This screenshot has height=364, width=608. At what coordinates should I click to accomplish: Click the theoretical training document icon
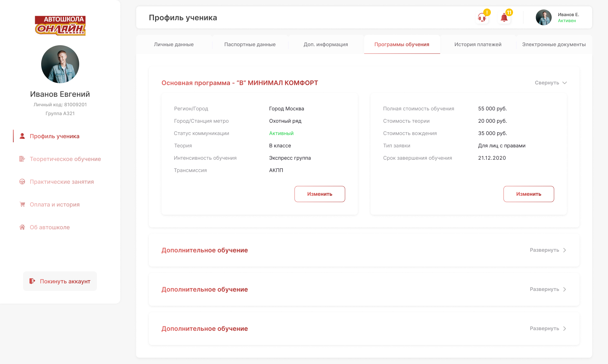[22, 159]
